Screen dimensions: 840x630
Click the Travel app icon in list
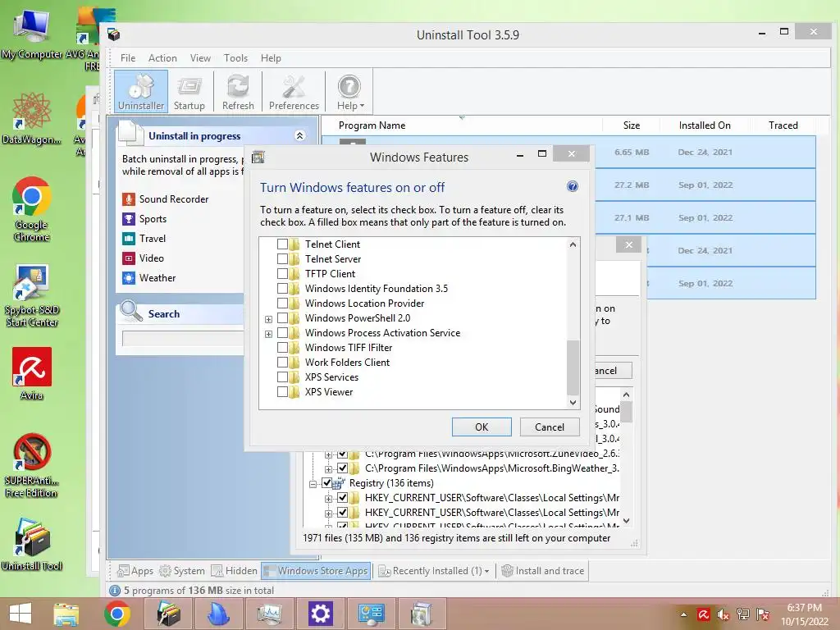tap(129, 239)
